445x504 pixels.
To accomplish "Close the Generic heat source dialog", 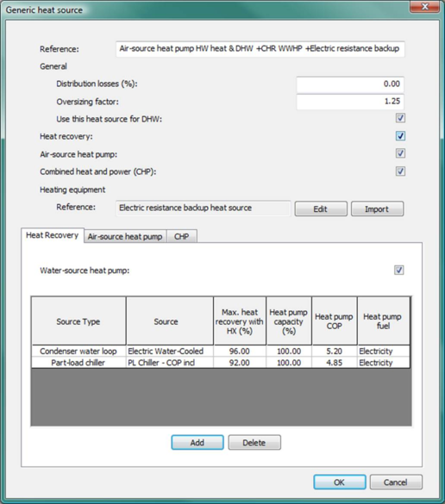I will pos(424,7).
